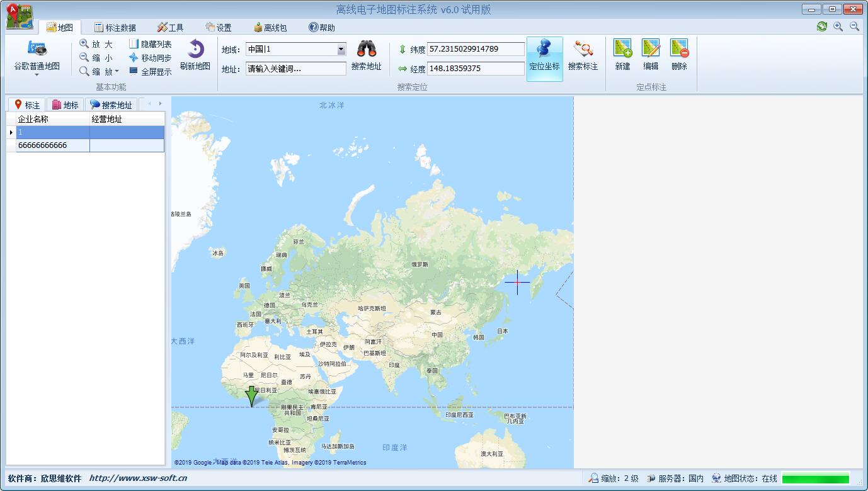This screenshot has width=868, height=491.
Task: Click the green progress bar in status bar
Action: (x=816, y=478)
